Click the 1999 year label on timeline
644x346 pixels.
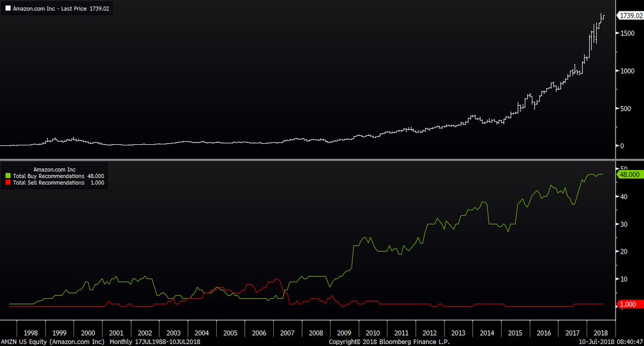(x=60, y=333)
